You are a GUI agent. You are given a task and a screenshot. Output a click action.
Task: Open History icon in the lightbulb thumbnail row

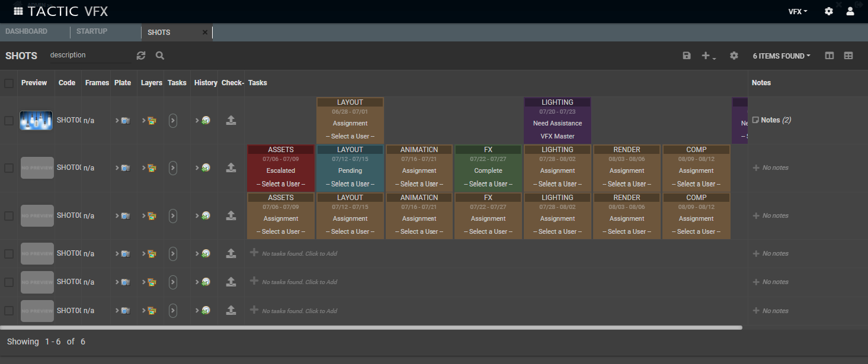pos(206,121)
